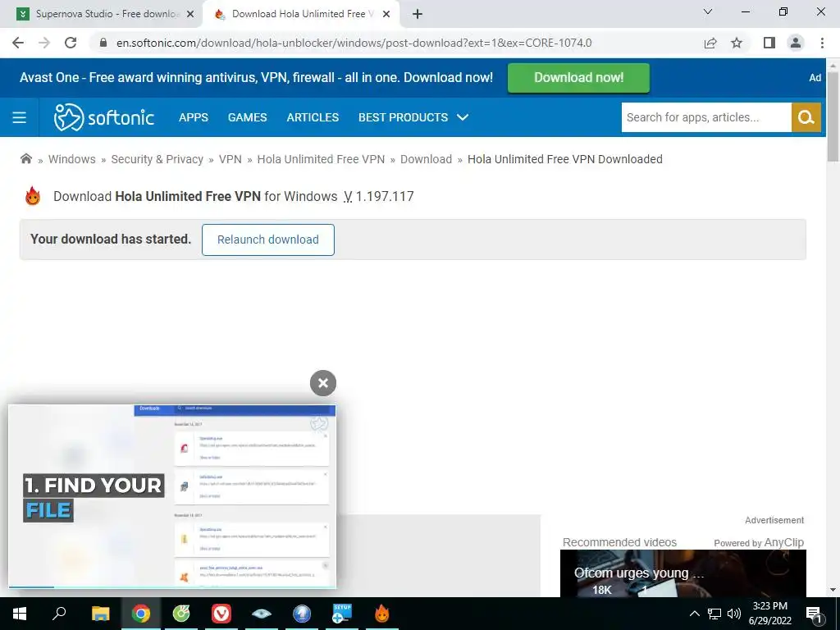Open the VPN breadcrumb link

[231, 159]
